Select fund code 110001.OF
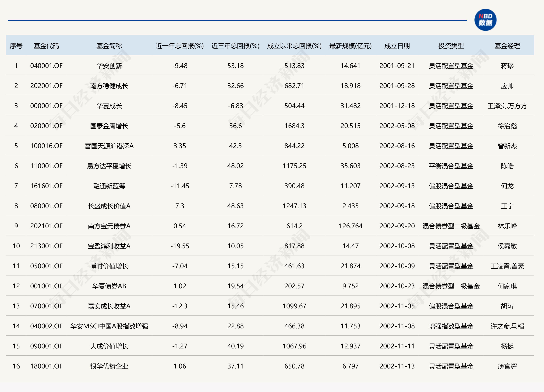Image resolution: width=544 pixels, height=392 pixels. coord(46,166)
